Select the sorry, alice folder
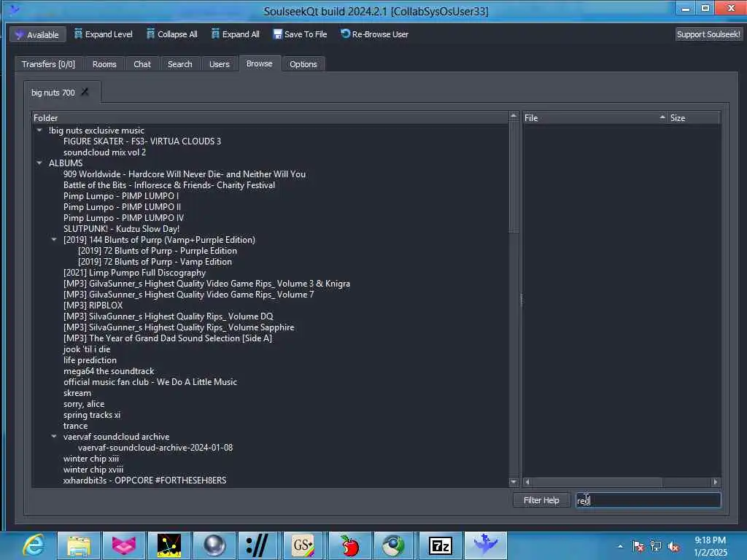747x560 pixels. click(84, 404)
